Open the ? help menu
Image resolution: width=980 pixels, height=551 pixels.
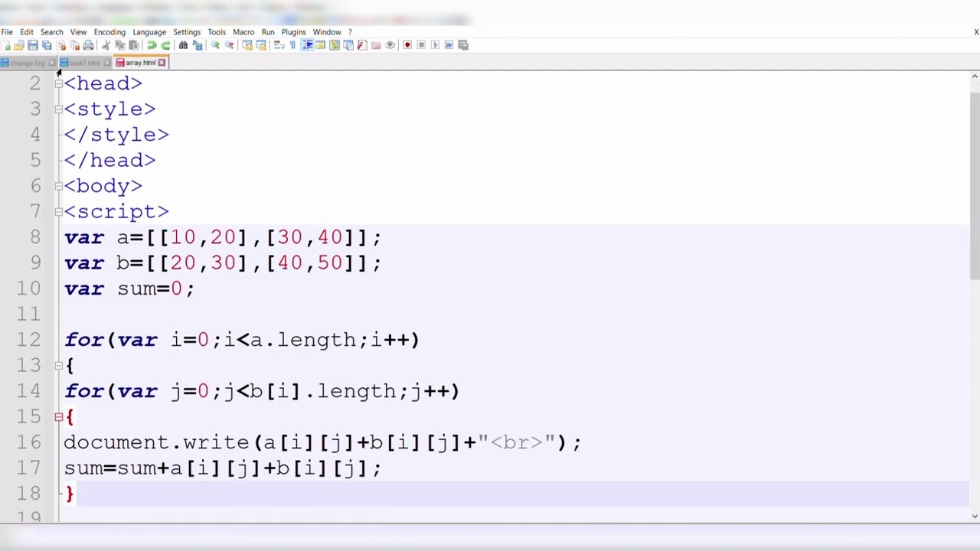(x=350, y=32)
